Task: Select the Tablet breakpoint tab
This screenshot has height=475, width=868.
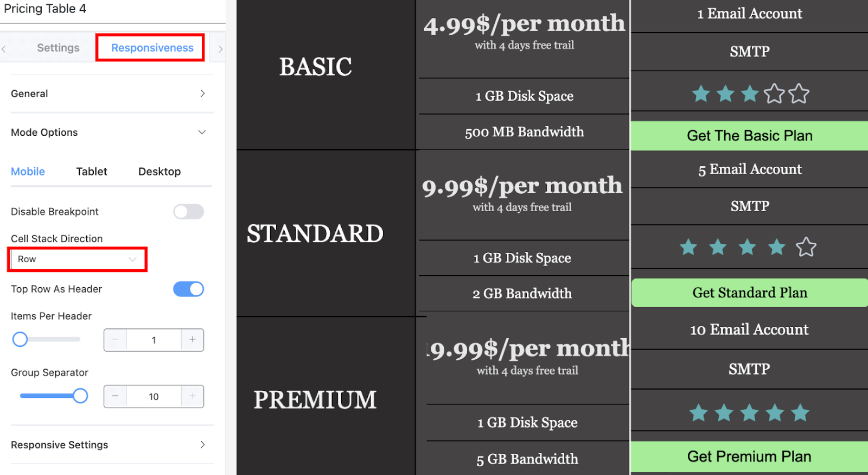Action: 91,172
